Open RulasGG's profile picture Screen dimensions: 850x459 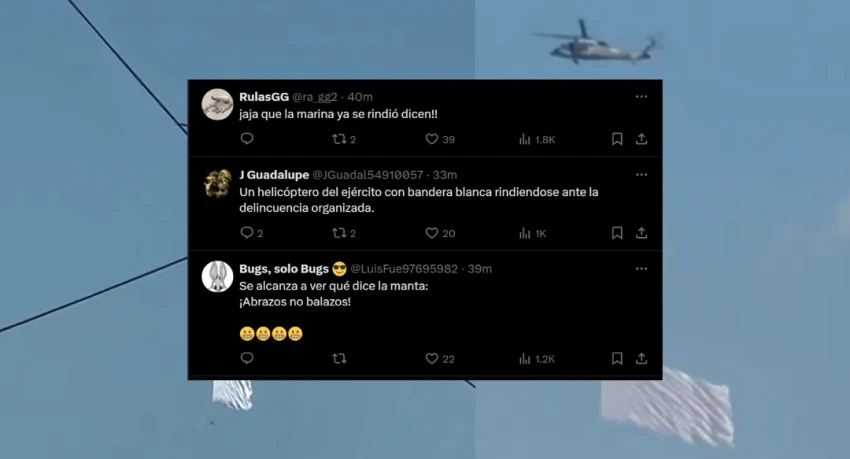coord(217,104)
